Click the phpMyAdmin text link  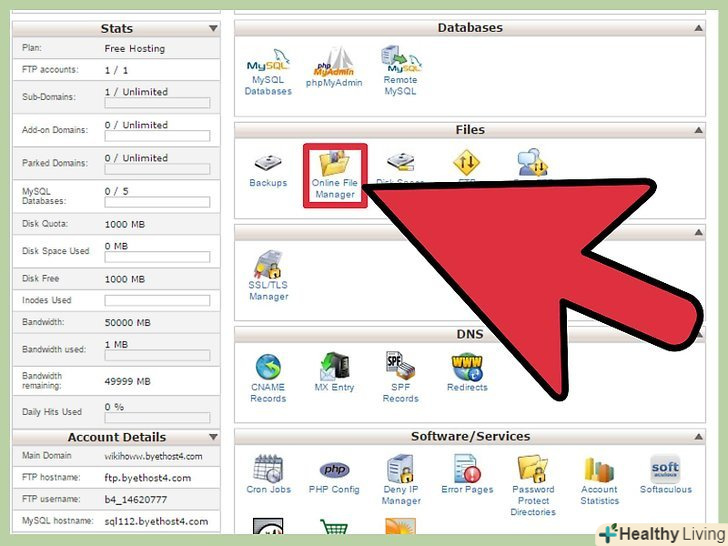point(334,83)
